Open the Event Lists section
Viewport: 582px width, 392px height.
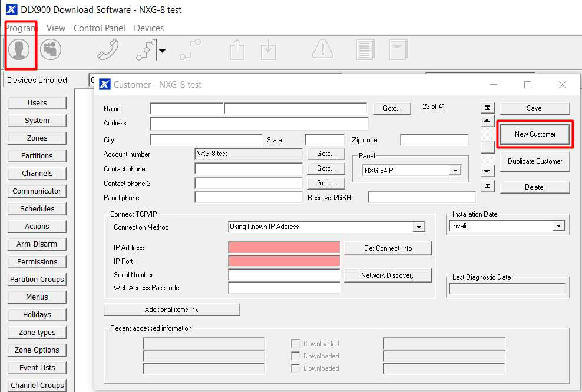click(x=37, y=367)
